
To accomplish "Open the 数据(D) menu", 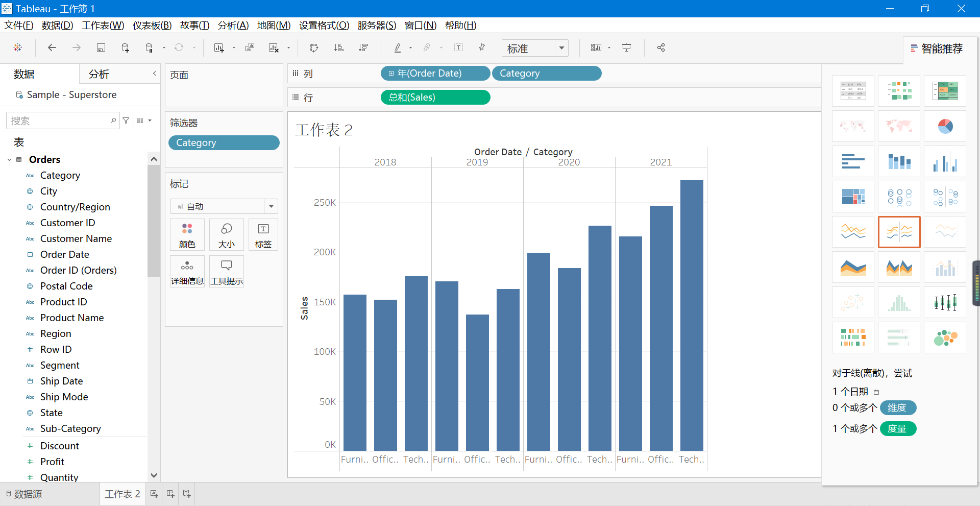I will pyautogui.click(x=57, y=25).
